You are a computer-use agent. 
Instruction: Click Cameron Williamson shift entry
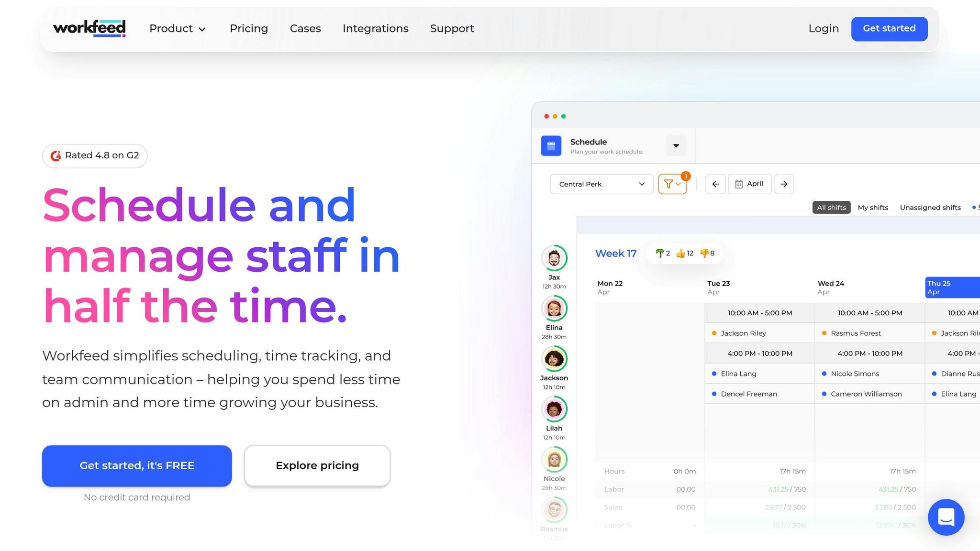pyautogui.click(x=870, y=394)
